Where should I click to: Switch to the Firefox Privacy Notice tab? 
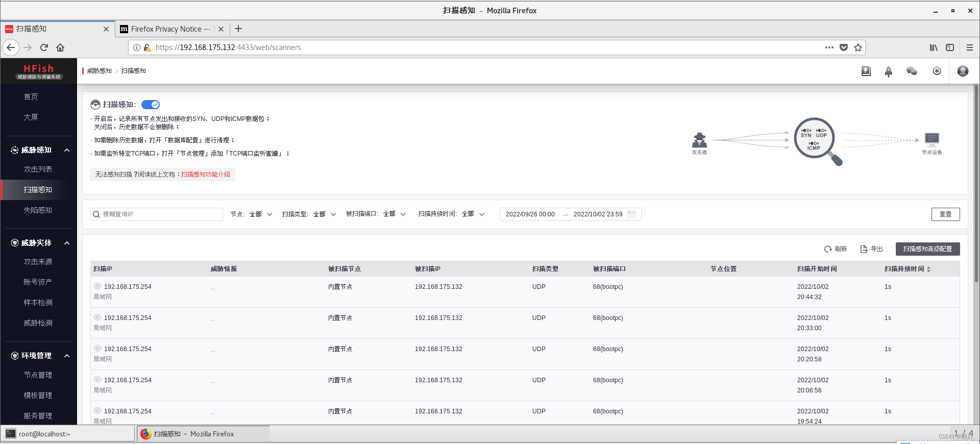coord(171,29)
